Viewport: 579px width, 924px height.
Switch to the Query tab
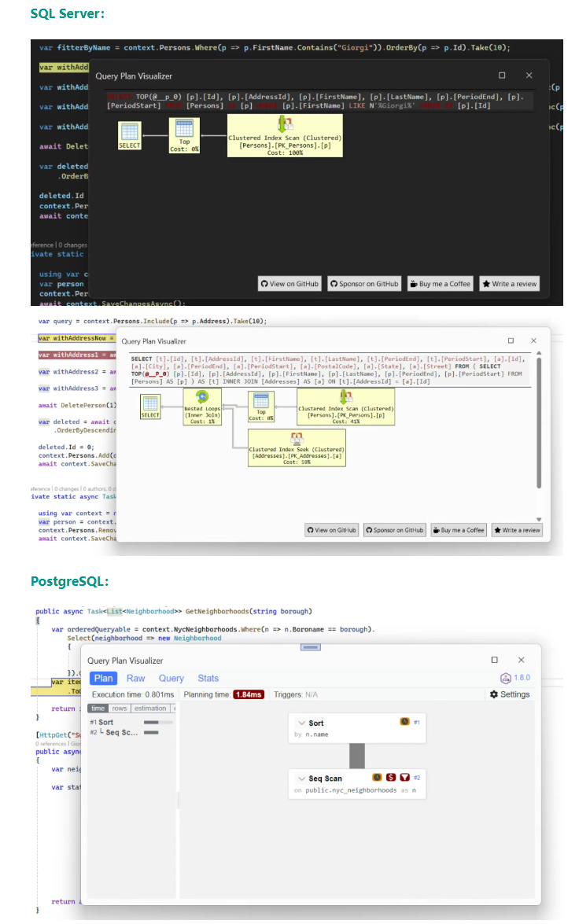pyautogui.click(x=171, y=679)
